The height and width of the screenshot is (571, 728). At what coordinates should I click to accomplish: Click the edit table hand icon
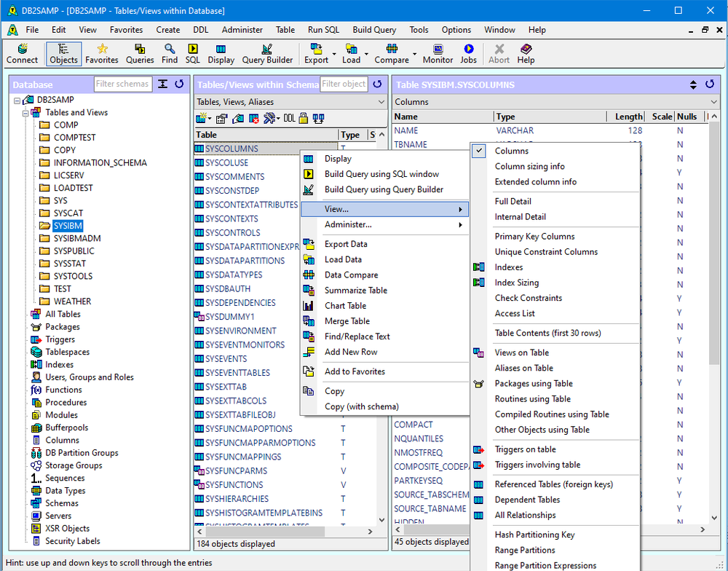[238, 119]
